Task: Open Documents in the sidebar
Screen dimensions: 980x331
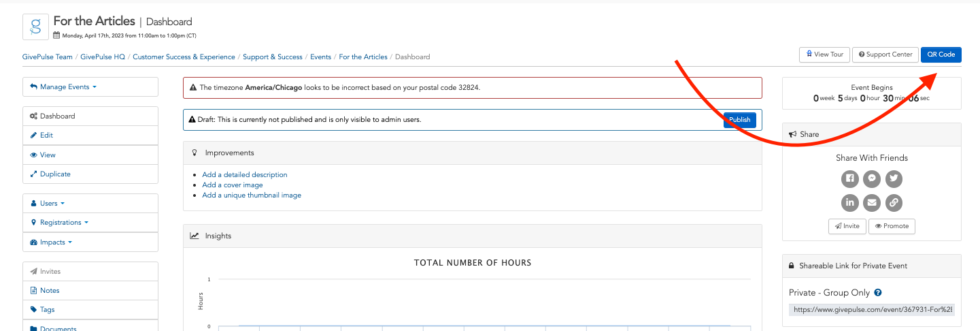Action: point(90,327)
